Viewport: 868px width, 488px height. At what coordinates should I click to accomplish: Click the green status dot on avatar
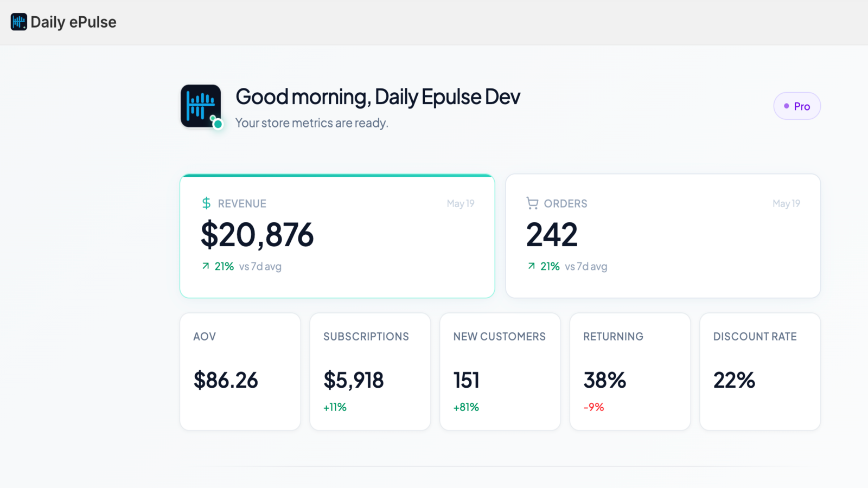coord(218,124)
